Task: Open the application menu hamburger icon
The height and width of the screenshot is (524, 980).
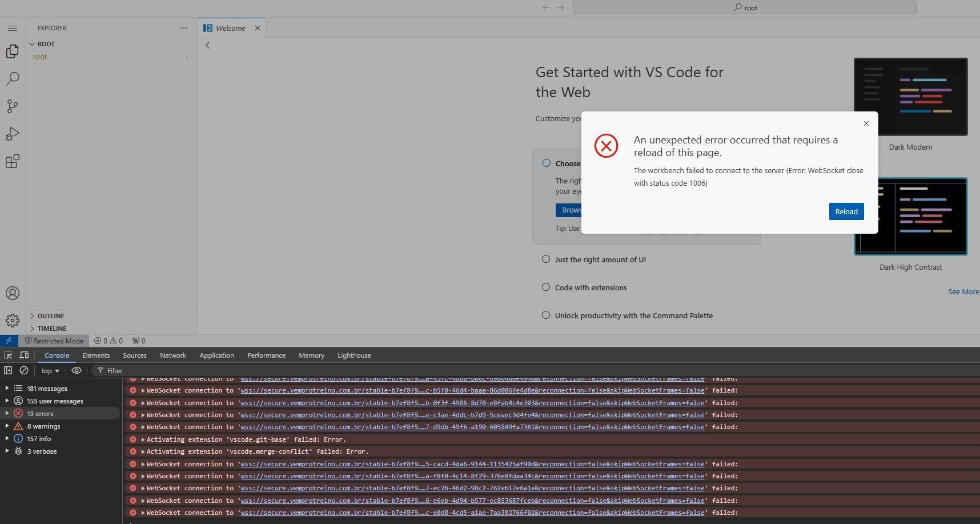Action: [x=13, y=28]
